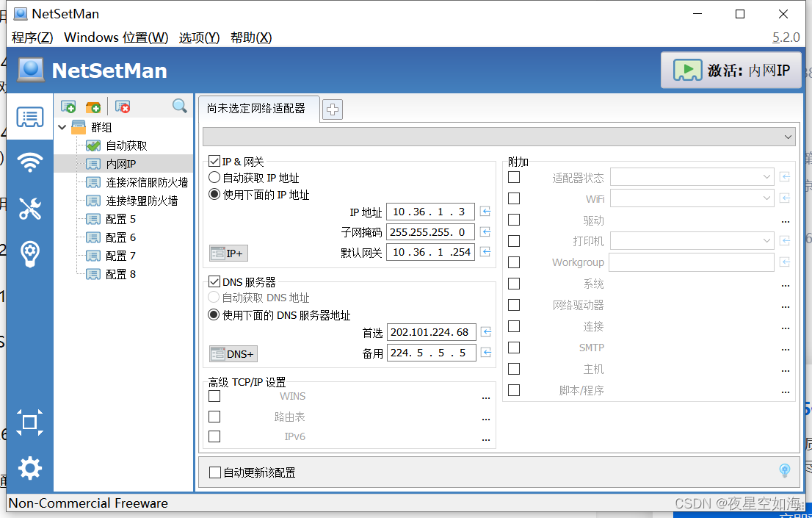Select 连接深信服防火墙 profile

pyautogui.click(x=147, y=182)
